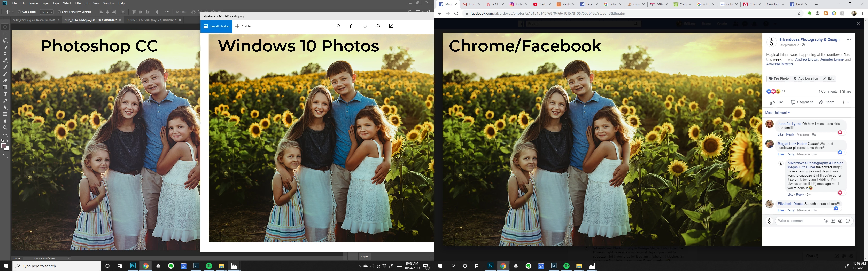The image size is (868, 271).
Task: Select the Zoom magnifier tool in Photoshop
Action: 5,127
